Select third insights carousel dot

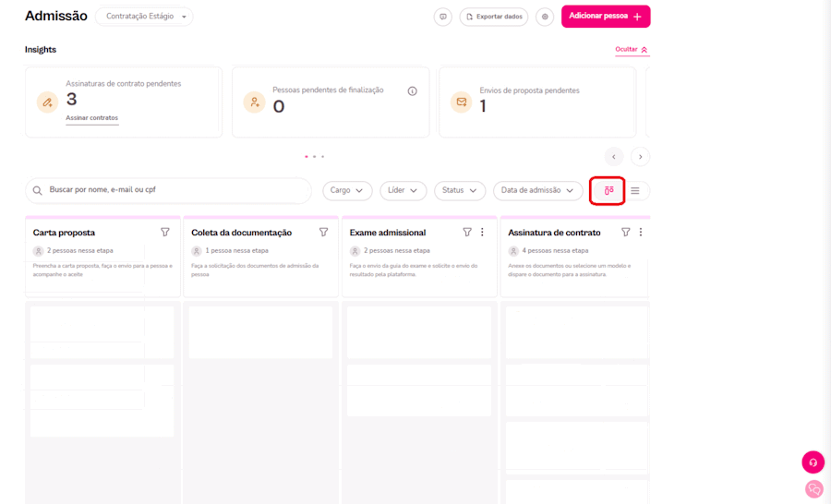click(323, 157)
